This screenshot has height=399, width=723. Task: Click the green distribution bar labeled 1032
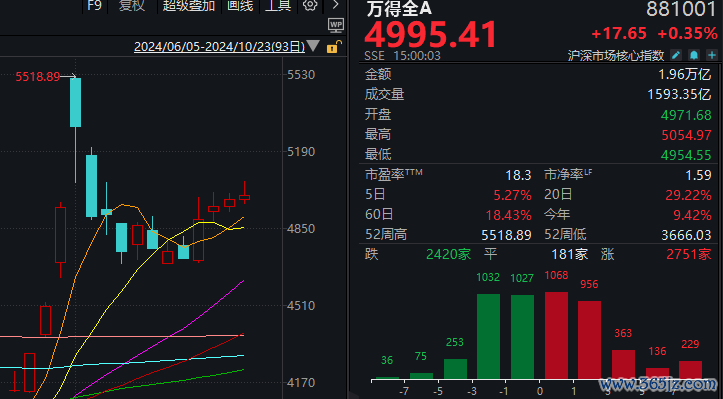tap(488, 336)
